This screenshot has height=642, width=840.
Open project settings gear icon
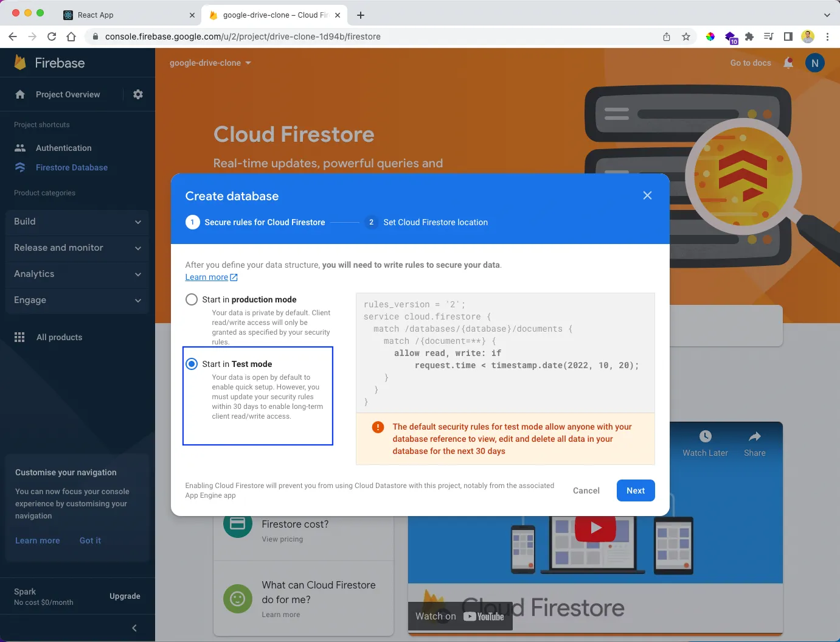138,94
